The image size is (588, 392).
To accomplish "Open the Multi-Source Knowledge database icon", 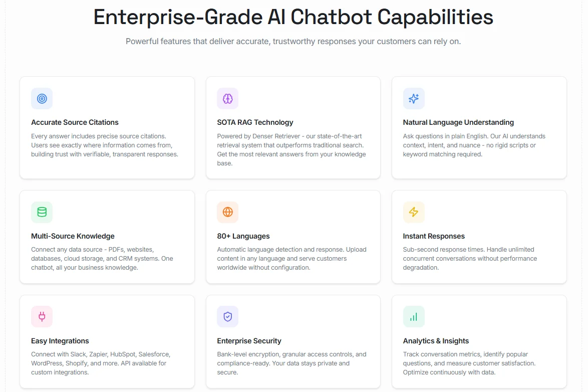I will 42,212.
